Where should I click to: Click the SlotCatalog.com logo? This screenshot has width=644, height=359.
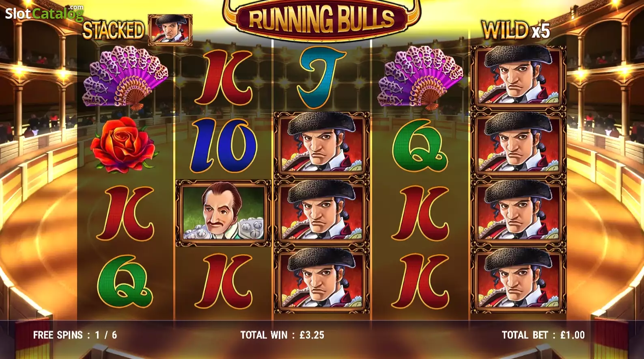(44, 13)
